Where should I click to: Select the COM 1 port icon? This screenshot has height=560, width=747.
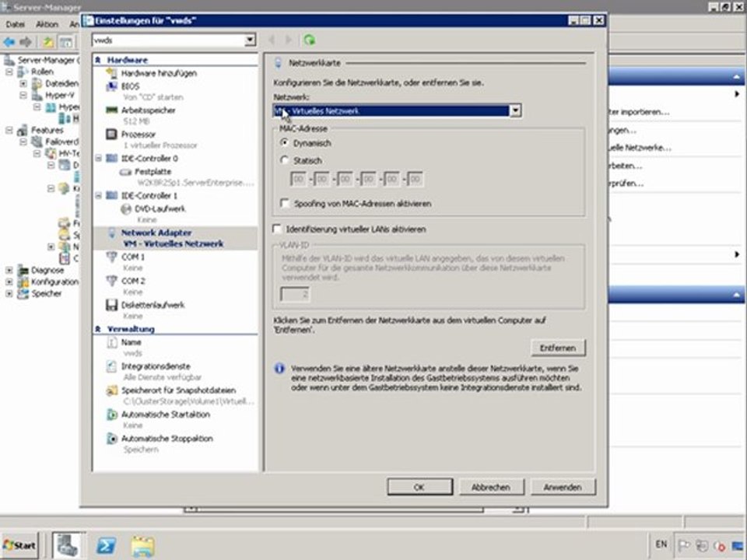coord(111,257)
